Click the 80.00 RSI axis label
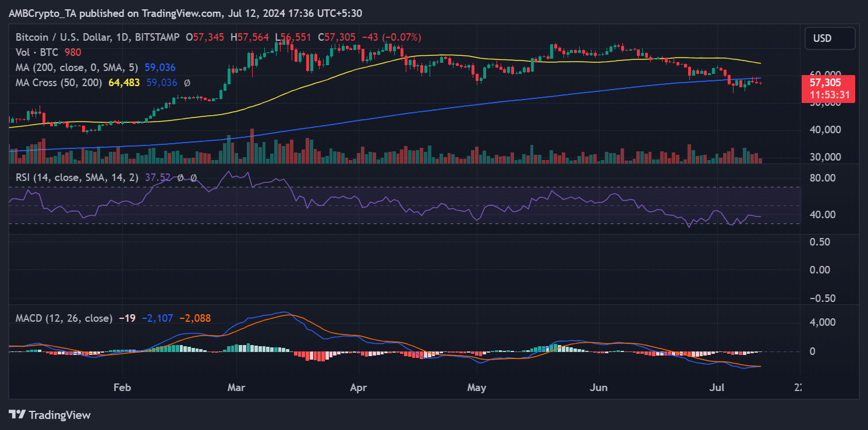 click(821, 177)
